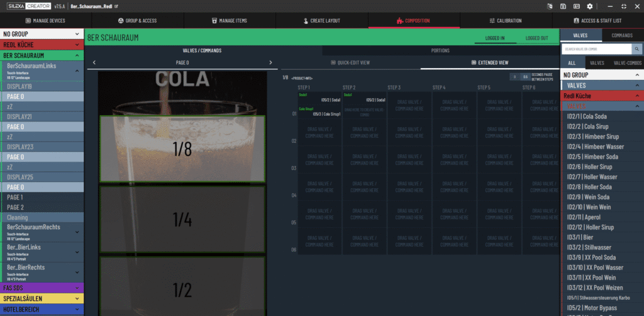
Task: Switch to Quick-Edit View
Action: pos(351,63)
